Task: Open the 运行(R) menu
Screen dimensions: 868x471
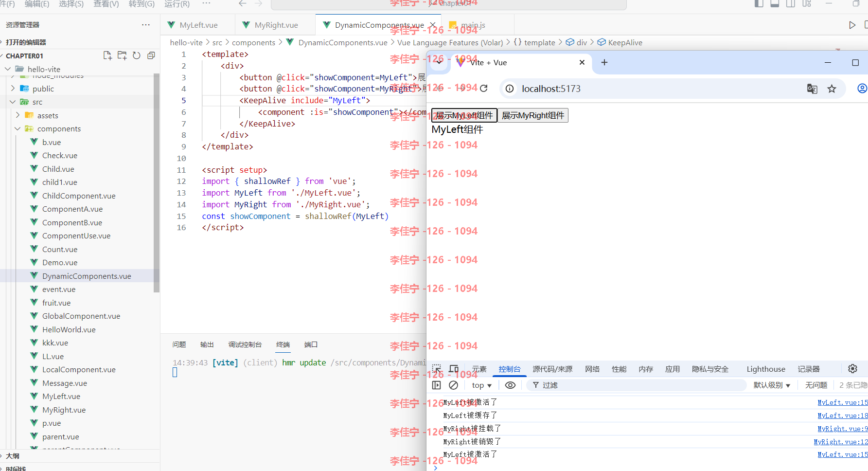Action: coord(177,4)
